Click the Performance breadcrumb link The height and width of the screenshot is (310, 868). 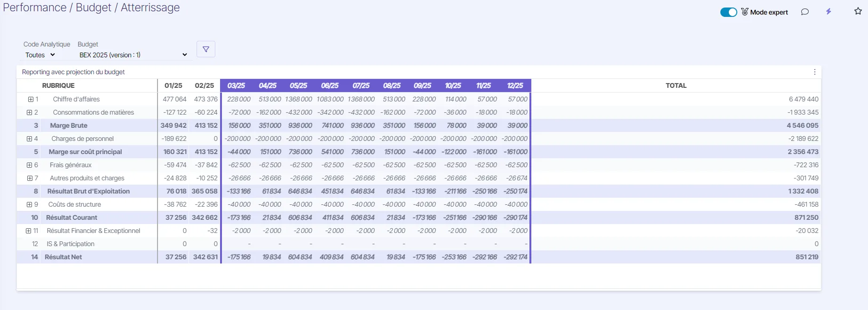tap(35, 8)
